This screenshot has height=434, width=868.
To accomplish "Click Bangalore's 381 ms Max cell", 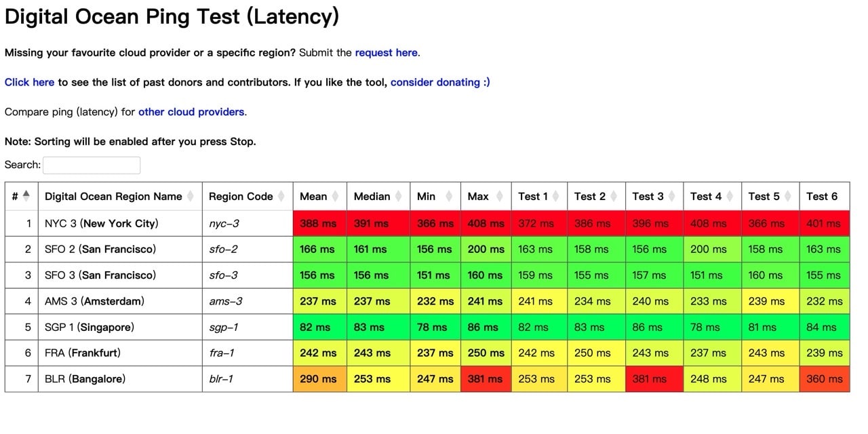I will tap(486, 379).
